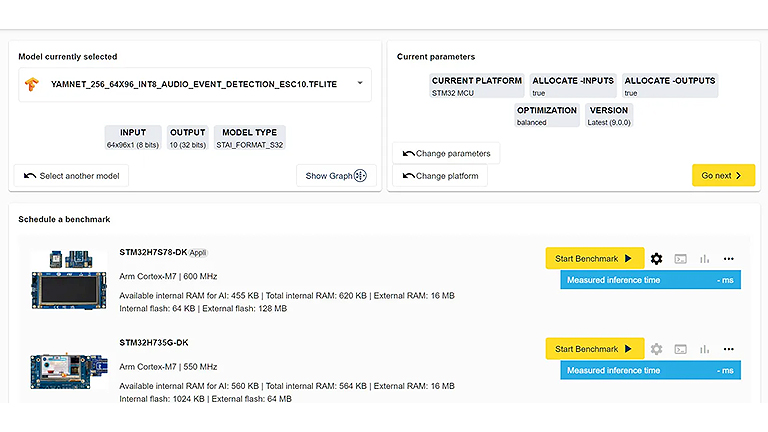The width and height of the screenshot is (768, 432).
Task: Click Change parameters
Action: [446, 154]
